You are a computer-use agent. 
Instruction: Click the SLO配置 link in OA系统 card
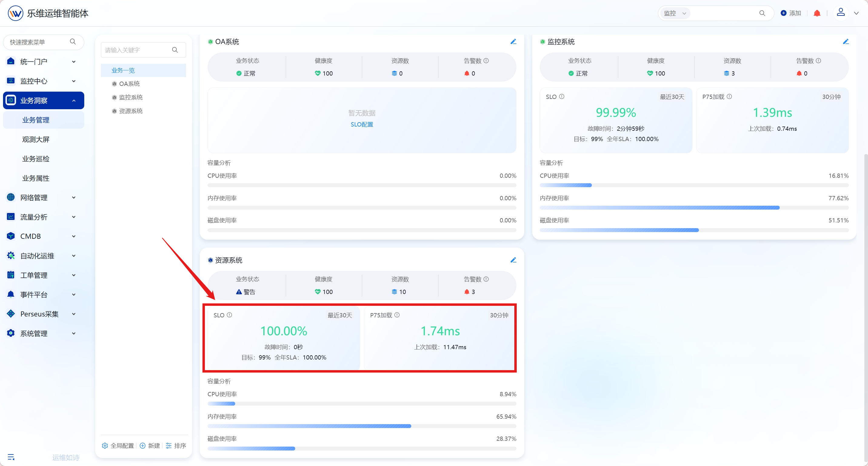pos(362,124)
